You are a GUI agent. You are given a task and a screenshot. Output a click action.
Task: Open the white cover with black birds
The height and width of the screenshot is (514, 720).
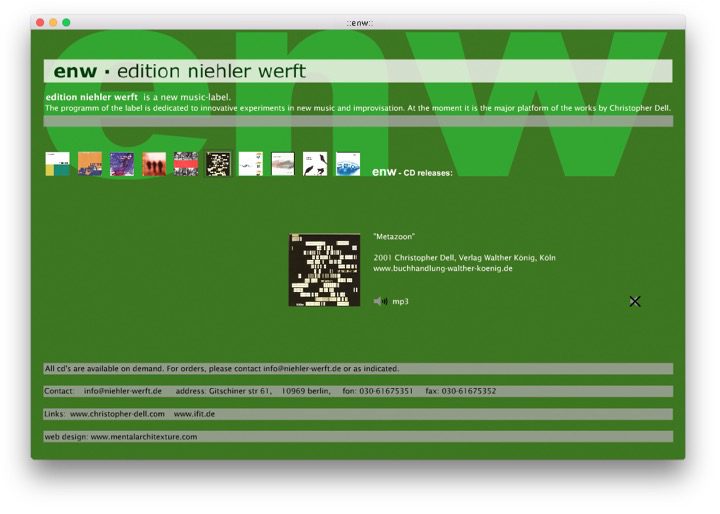(315, 164)
